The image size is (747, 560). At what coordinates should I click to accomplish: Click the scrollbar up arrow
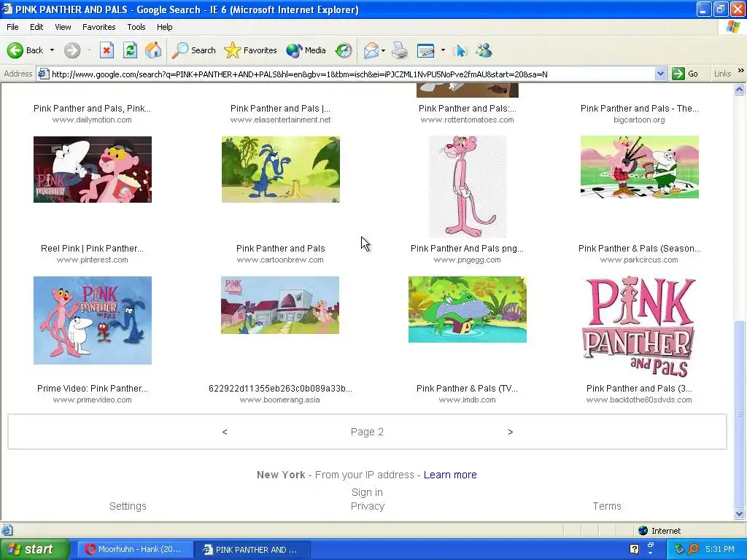coord(740,90)
